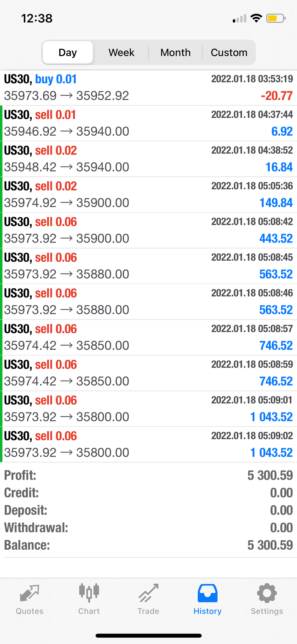This screenshot has width=297, height=644.
Task: Open the Settings gear icon
Action: point(267,593)
